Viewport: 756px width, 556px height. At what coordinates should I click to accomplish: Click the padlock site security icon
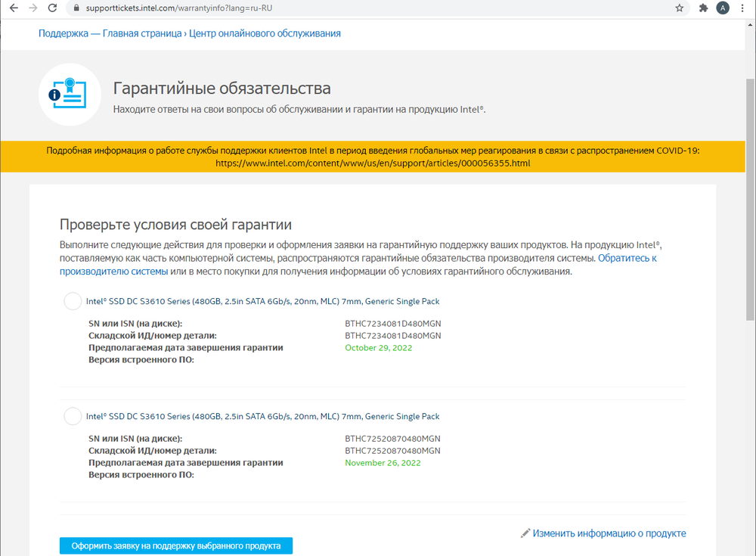pos(73,8)
